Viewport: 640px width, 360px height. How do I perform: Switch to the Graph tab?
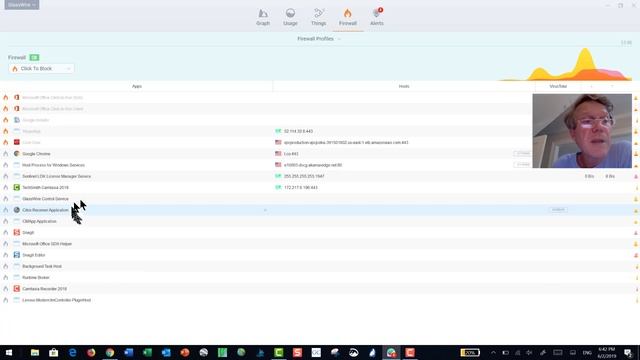point(263,17)
